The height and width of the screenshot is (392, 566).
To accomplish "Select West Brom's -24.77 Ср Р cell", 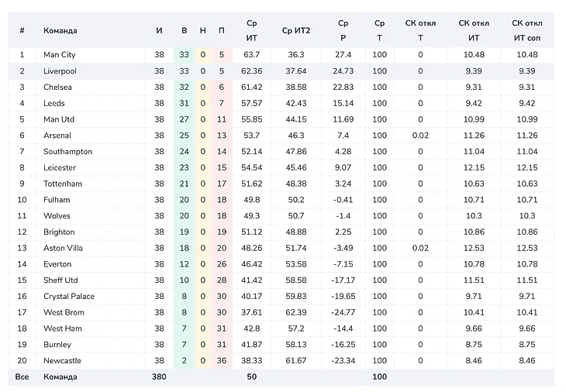I will click(343, 313).
